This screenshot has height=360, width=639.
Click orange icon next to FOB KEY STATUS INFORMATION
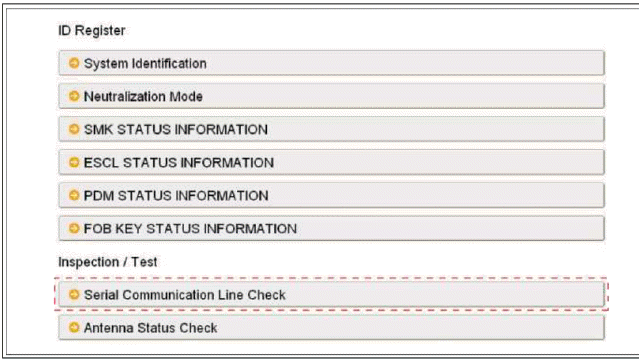[74, 228]
